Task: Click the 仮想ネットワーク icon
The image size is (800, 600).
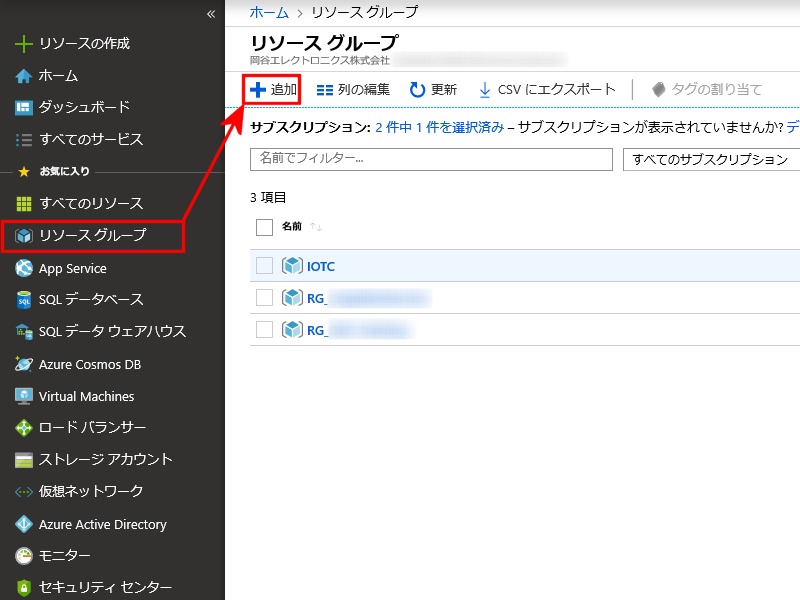Action: click(x=24, y=492)
